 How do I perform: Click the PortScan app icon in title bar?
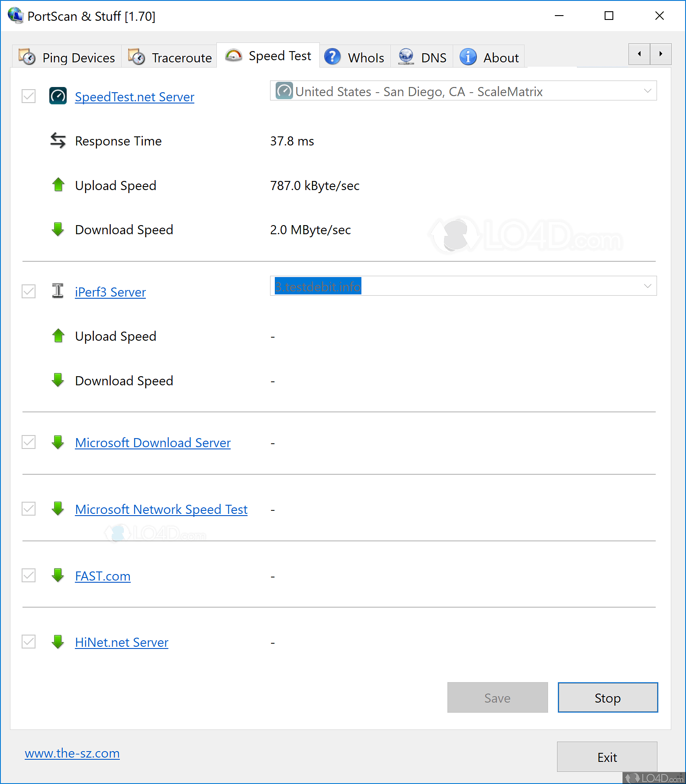pyautogui.click(x=16, y=16)
